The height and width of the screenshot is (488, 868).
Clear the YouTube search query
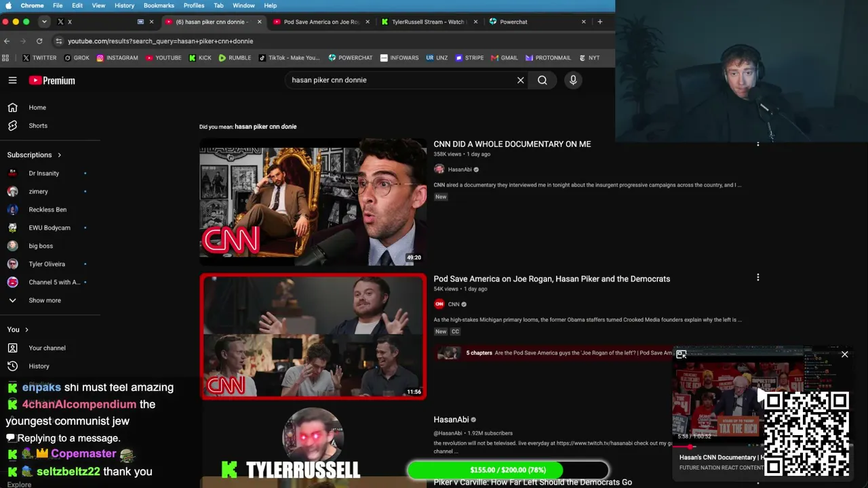(x=521, y=80)
